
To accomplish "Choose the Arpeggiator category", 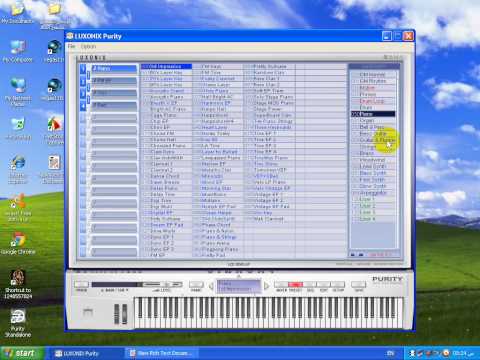I will tap(373, 193).
